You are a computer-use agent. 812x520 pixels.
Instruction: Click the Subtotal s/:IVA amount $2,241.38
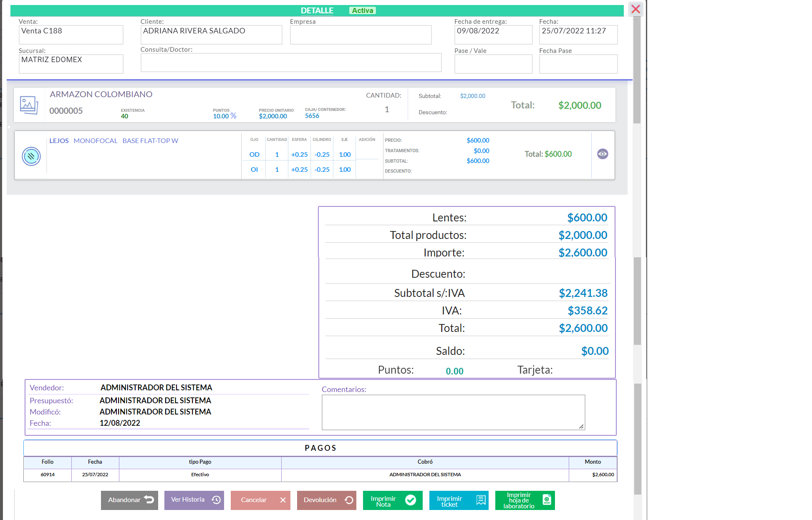coord(583,294)
